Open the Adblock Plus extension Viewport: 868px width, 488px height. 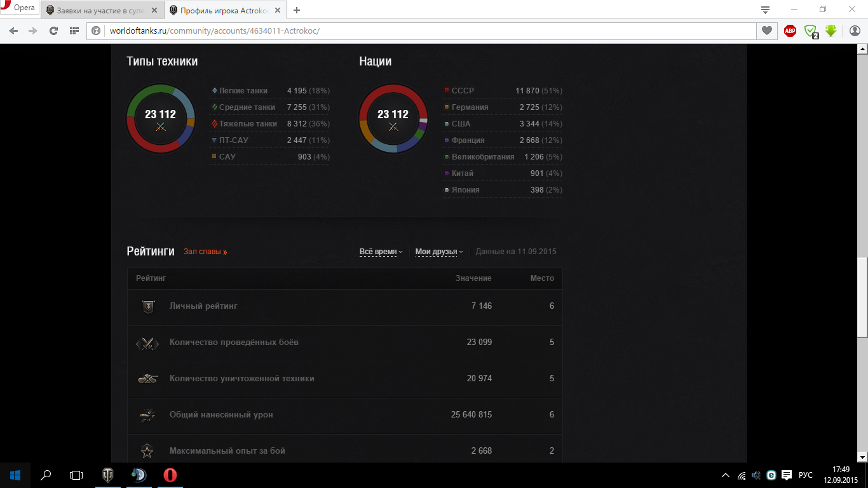[x=790, y=30]
